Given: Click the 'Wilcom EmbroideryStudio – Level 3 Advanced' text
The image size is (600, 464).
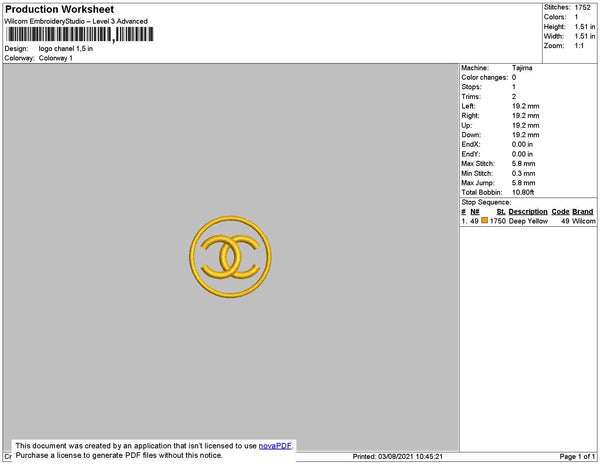Looking at the screenshot, I should point(76,21).
